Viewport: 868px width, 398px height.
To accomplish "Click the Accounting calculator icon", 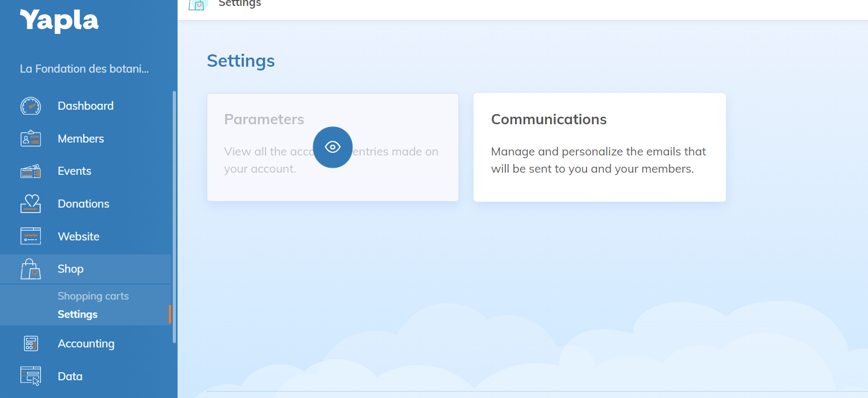I will [31, 344].
